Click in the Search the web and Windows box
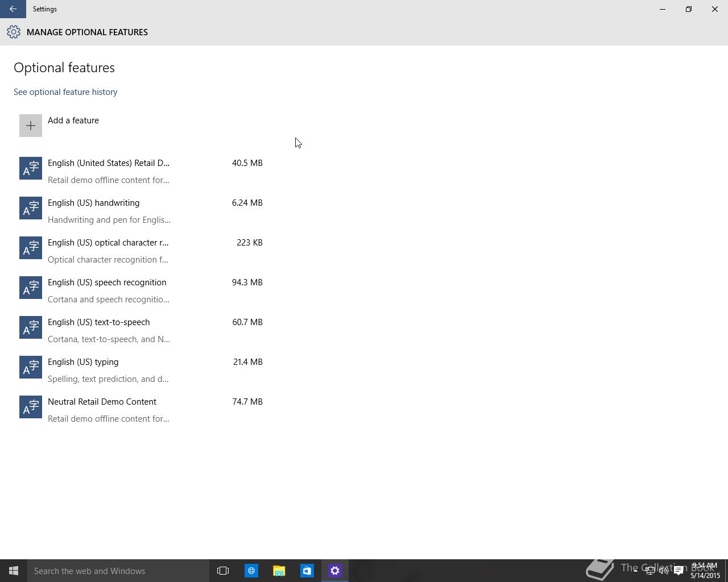 click(118, 571)
